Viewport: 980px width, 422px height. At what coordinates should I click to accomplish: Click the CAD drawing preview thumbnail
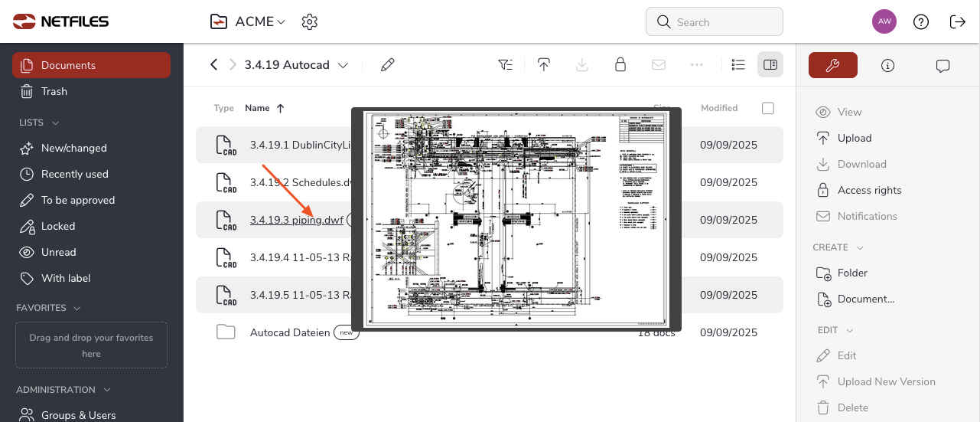tap(516, 220)
